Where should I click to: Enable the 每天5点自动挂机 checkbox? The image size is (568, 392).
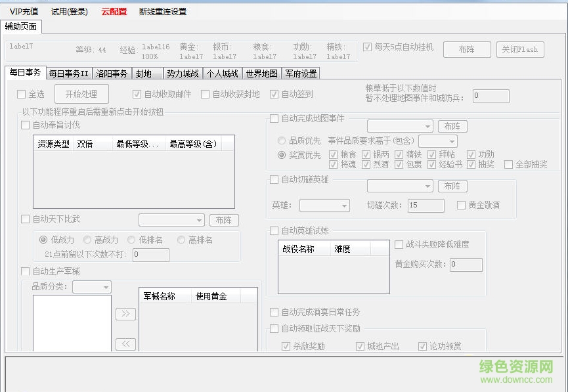tap(368, 46)
